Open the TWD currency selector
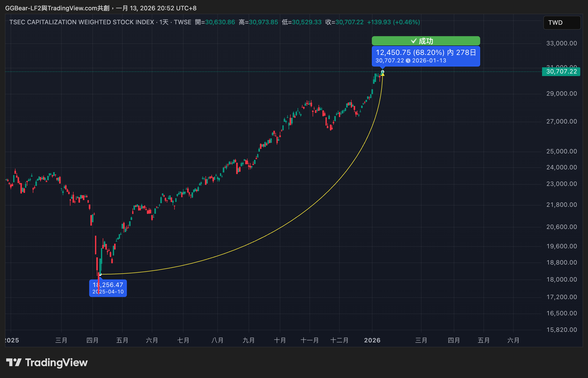The height and width of the screenshot is (378, 588). click(x=562, y=23)
